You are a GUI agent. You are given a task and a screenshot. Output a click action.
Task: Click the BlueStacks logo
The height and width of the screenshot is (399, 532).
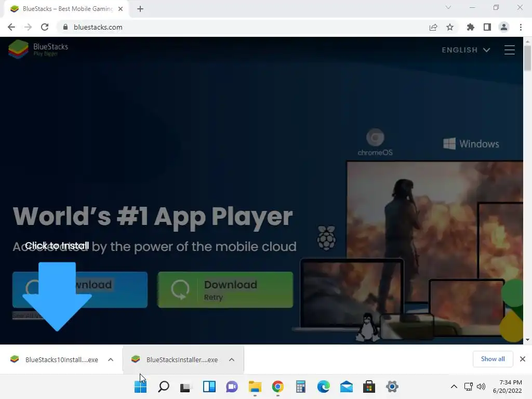(x=38, y=49)
